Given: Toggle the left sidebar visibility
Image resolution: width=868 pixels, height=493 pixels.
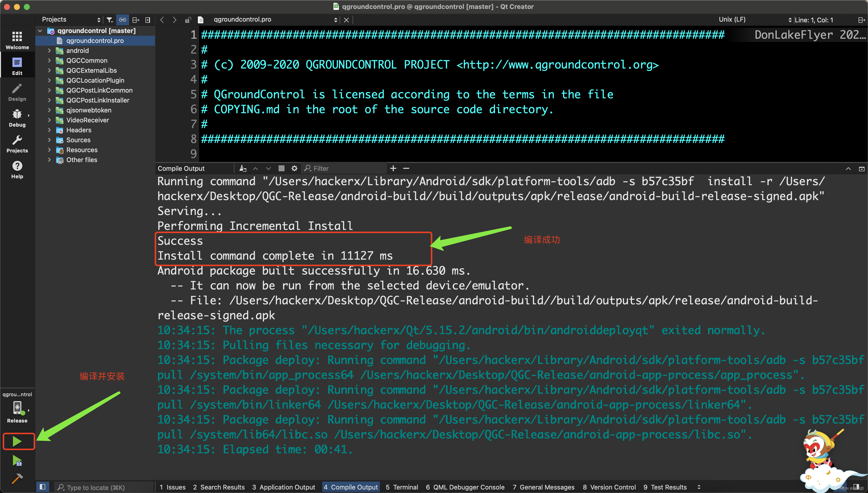Looking at the screenshot, I should 42,487.
